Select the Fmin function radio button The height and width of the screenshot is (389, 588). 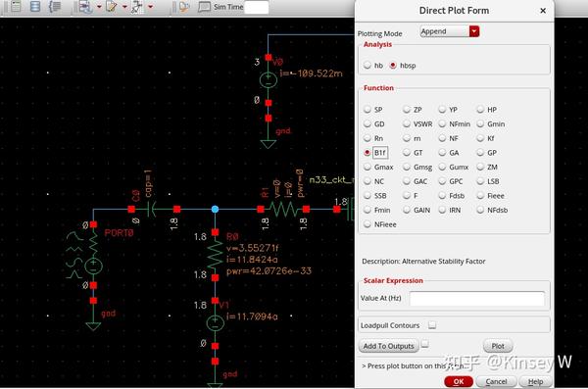[x=367, y=210]
